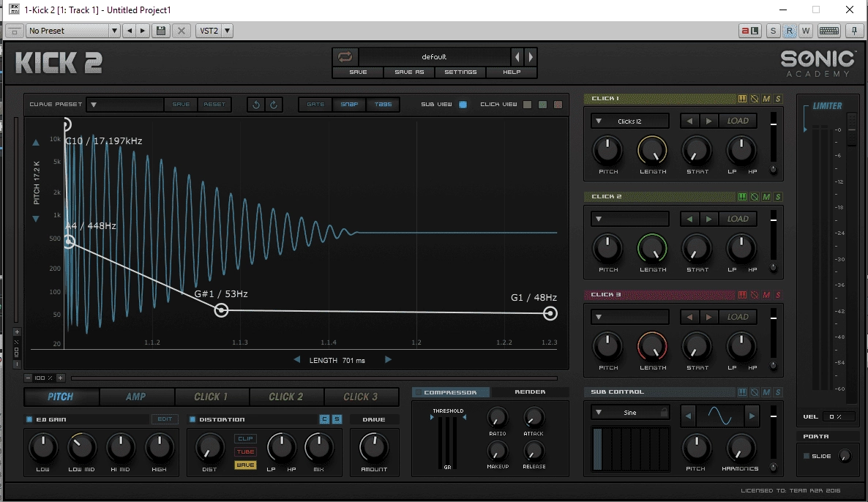The width and height of the screenshot is (868, 502).
Task: Click the Sub Control volume fader
Action: coord(774,433)
